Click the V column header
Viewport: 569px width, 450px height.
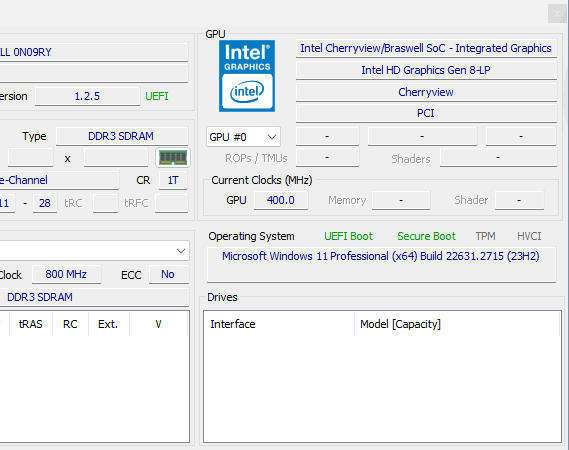coord(159,324)
